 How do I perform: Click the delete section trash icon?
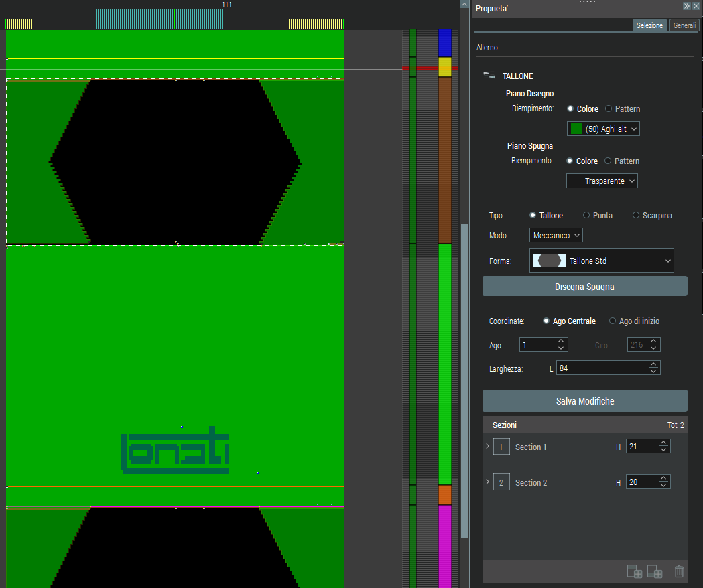679,571
